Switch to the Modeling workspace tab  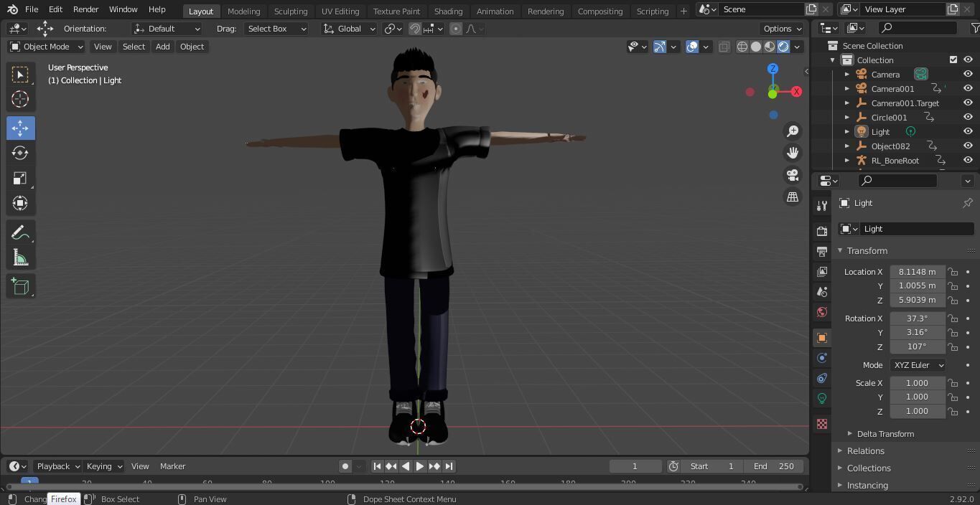pos(243,11)
